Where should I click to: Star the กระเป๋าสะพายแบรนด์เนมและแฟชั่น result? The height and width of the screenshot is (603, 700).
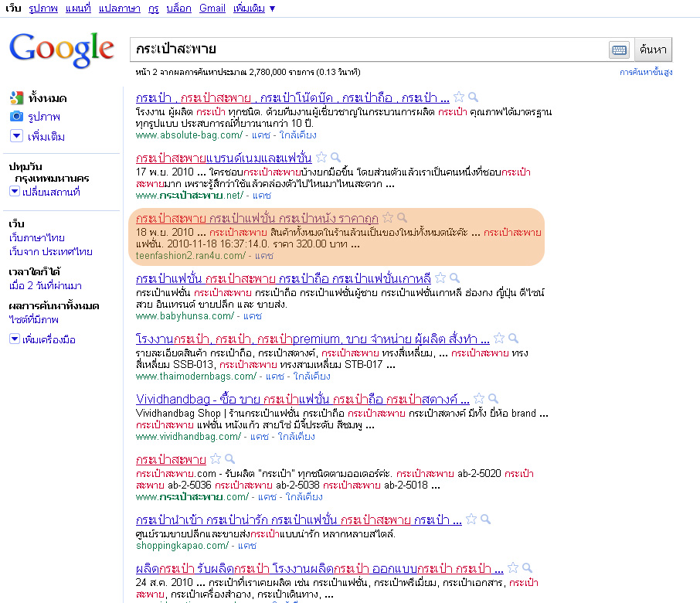(321, 157)
